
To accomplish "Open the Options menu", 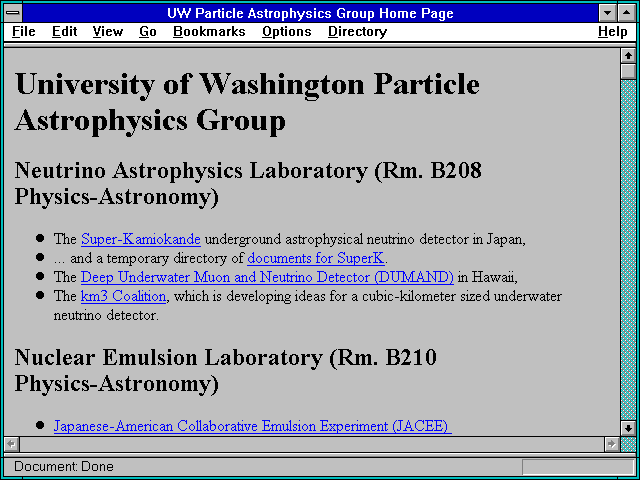I will coord(287,32).
